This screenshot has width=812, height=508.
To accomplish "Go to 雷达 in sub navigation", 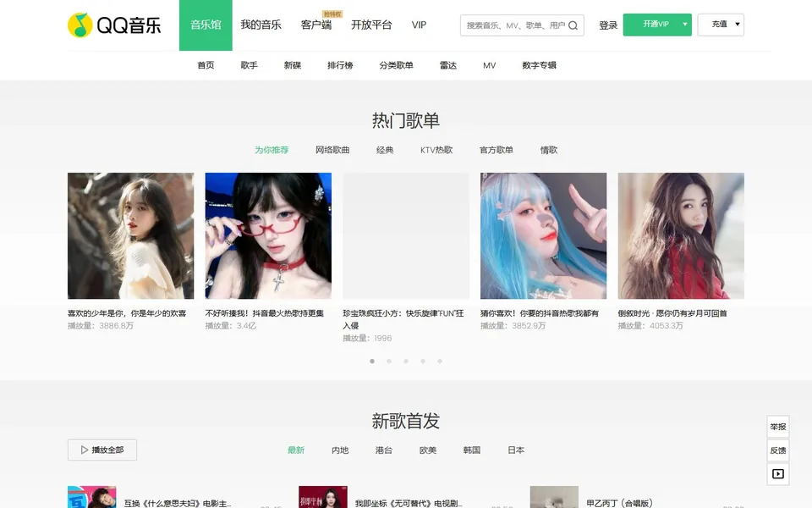I will pos(448,65).
